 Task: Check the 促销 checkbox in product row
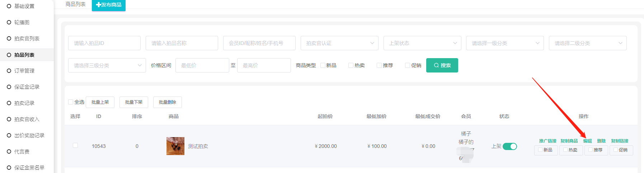pyautogui.click(x=616, y=150)
